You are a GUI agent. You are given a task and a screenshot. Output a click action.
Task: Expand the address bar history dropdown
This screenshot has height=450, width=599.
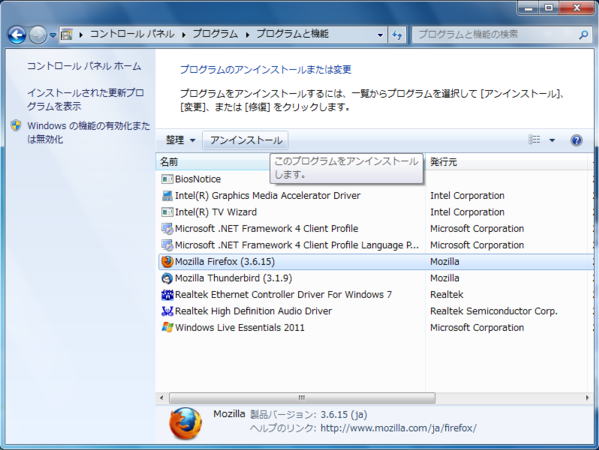coord(380,35)
